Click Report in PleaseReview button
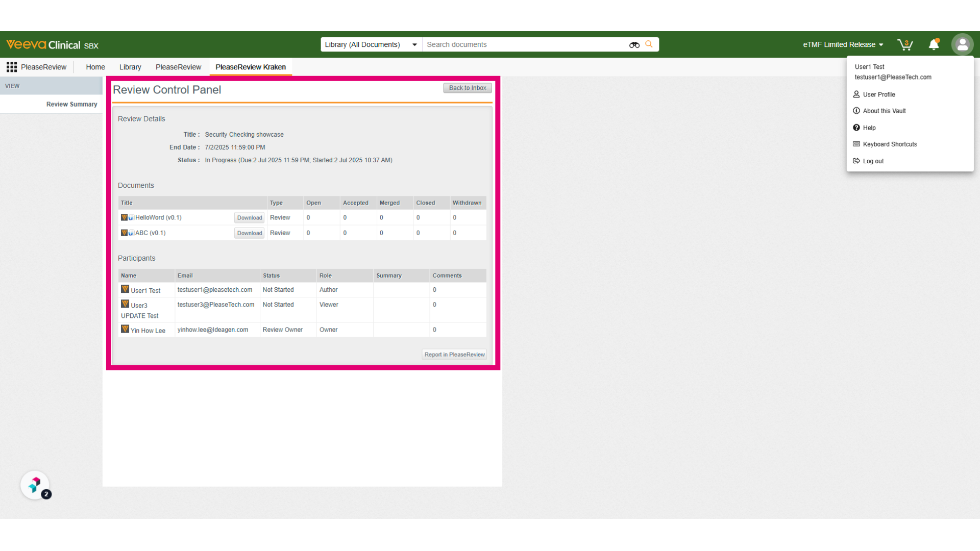980x551 pixels. click(454, 355)
